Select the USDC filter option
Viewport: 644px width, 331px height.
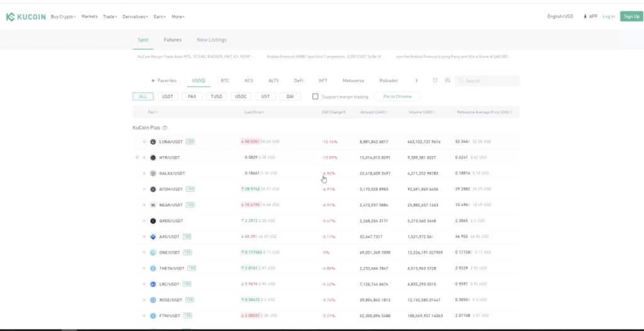click(241, 96)
